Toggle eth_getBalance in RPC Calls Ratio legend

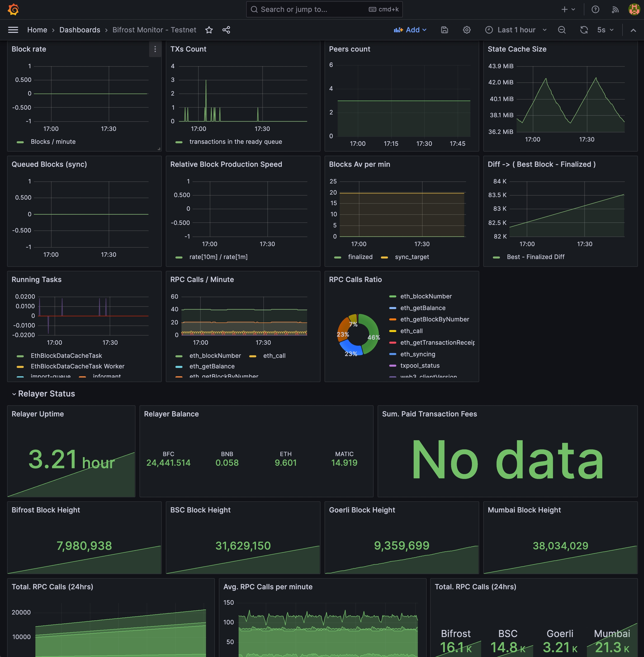click(x=423, y=308)
